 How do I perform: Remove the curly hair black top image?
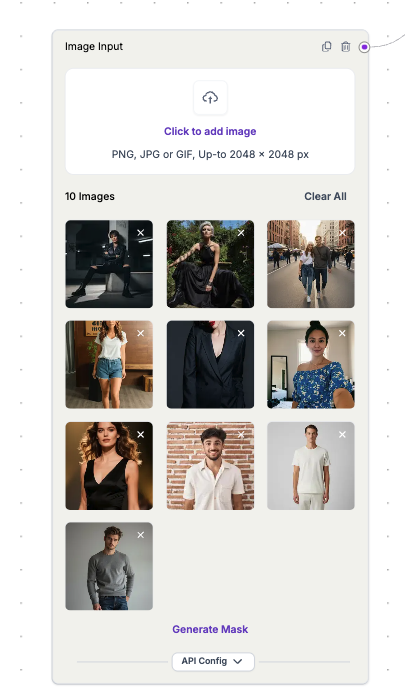click(141, 434)
